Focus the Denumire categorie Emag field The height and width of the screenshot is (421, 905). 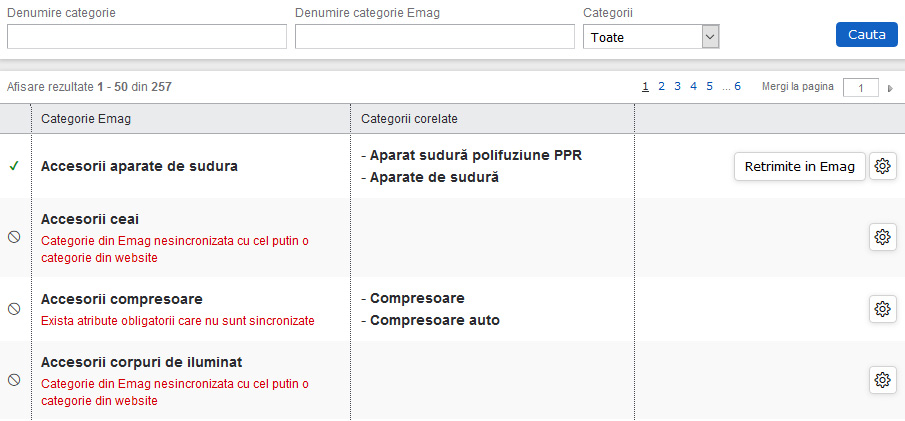click(x=435, y=37)
